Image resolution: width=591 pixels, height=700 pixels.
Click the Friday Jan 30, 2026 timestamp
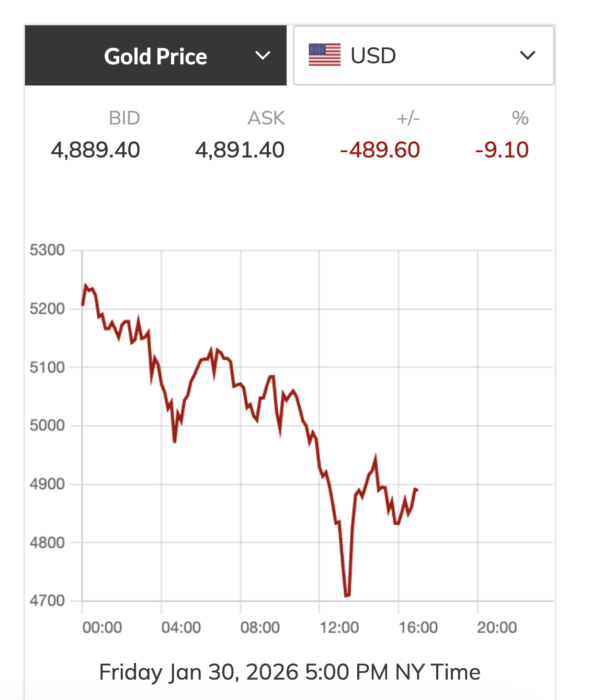[289, 672]
